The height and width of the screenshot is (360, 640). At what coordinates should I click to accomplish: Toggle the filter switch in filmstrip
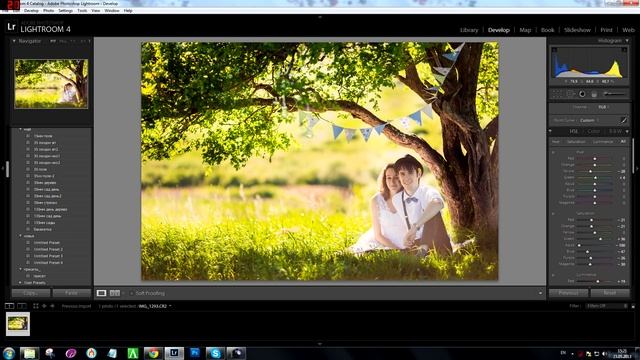pyautogui.click(x=633, y=306)
